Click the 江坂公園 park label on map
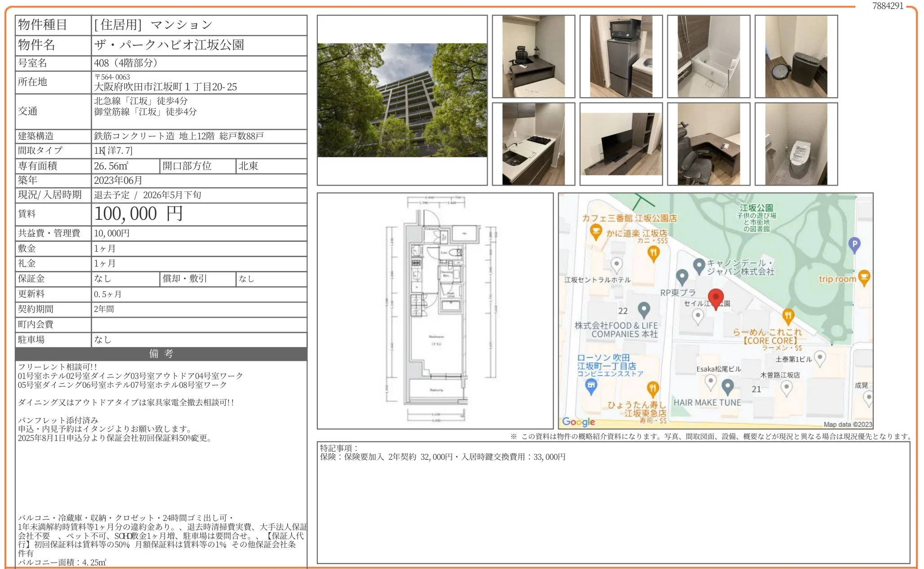 [x=756, y=208]
